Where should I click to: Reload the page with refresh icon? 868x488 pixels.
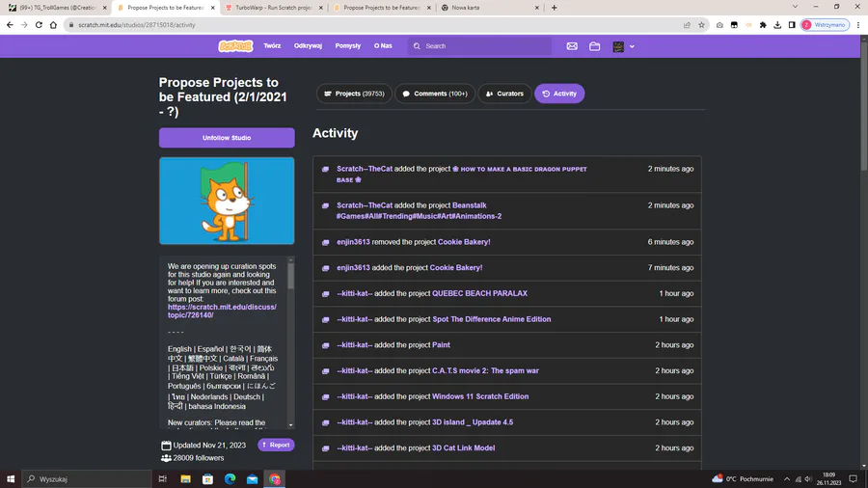tap(39, 25)
